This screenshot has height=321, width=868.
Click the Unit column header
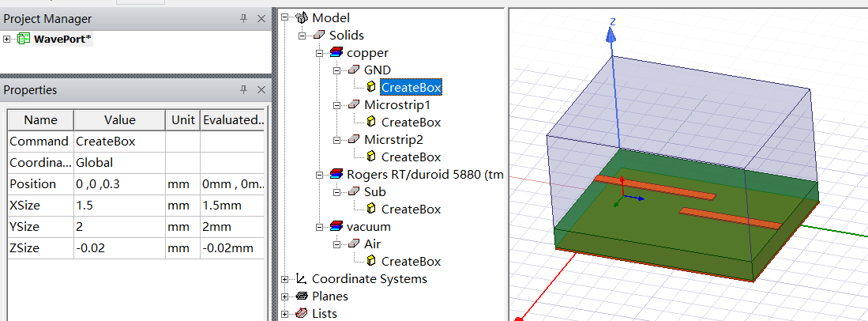pyautogui.click(x=182, y=119)
